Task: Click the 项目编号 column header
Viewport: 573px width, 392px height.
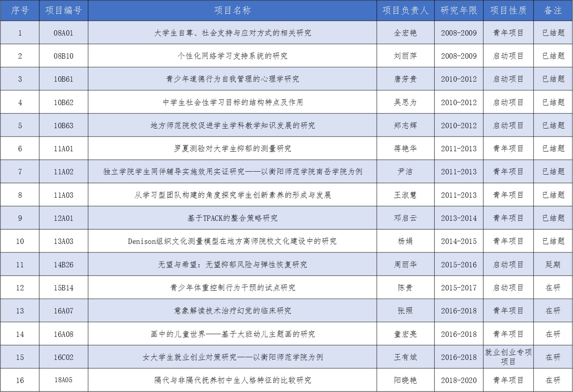Action: (x=64, y=10)
